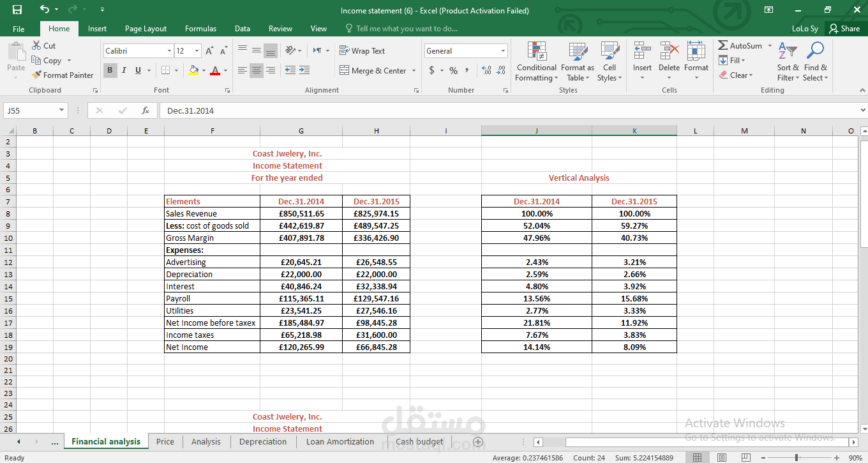Toggle Wrap Text
Image resolution: width=868 pixels, height=463 pixels.
[362, 51]
